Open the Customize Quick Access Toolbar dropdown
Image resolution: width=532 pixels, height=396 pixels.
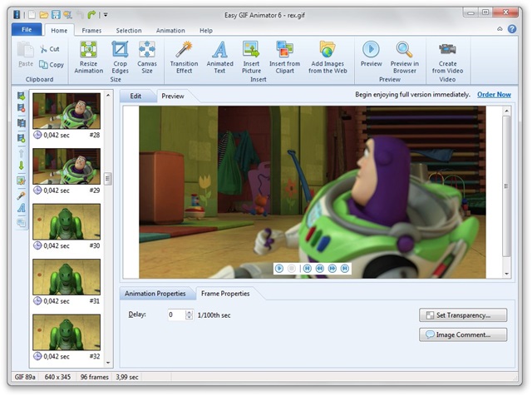106,15
